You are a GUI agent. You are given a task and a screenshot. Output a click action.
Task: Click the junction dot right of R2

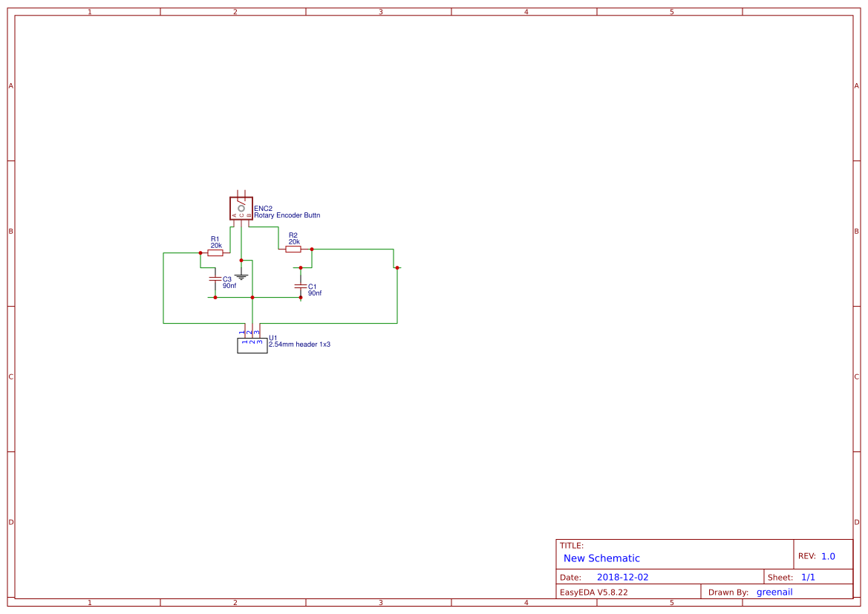tap(312, 249)
